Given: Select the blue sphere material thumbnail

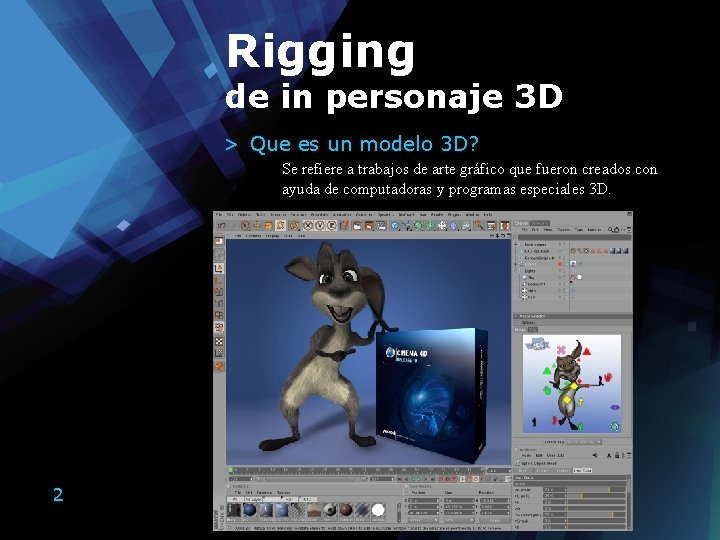Looking at the screenshot, I should [249, 510].
